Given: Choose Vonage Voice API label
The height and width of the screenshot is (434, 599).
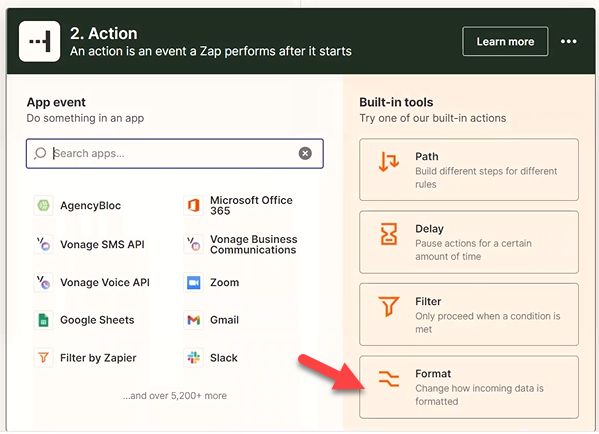Looking at the screenshot, I should (105, 282).
